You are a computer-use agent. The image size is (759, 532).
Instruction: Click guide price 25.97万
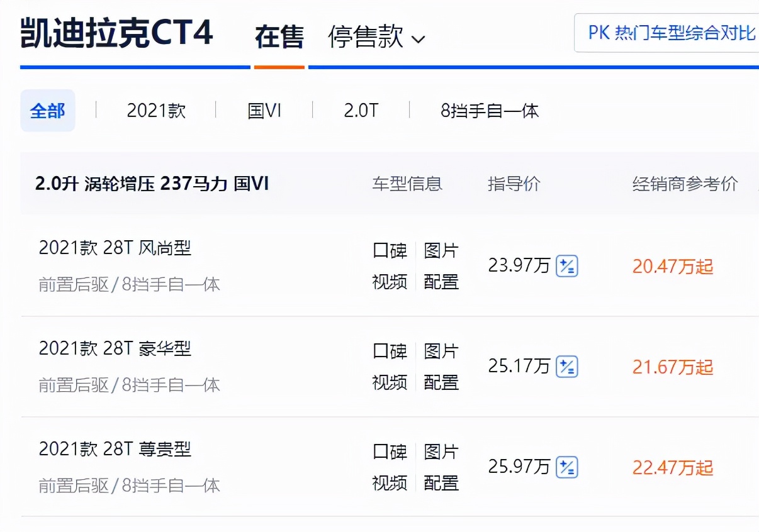(x=519, y=467)
